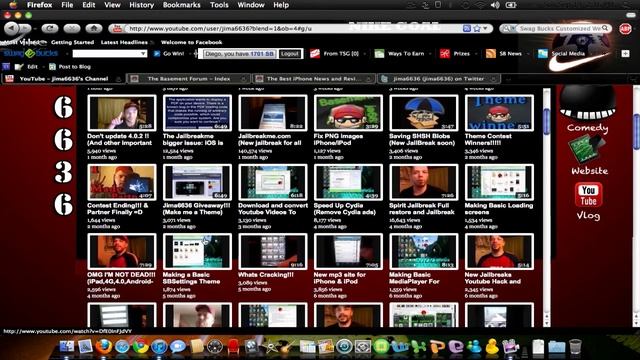
Task: Click the Spirit Jailbreak Full restore title link
Action: pos(422,209)
